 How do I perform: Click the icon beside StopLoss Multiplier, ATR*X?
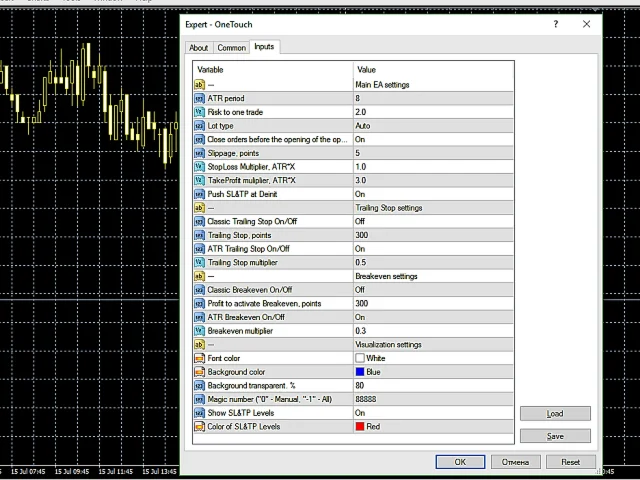point(199,167)
